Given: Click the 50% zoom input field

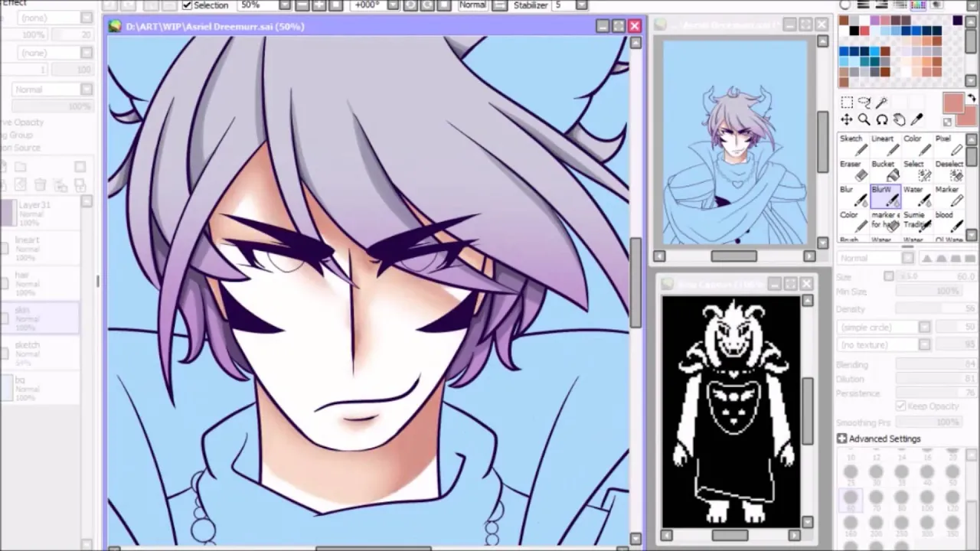Looking at the screenshot, I should (x=258, y=5).
